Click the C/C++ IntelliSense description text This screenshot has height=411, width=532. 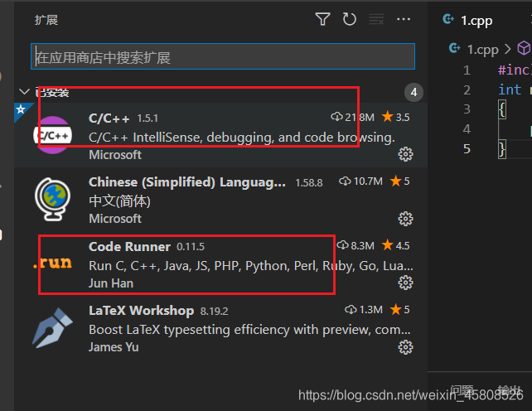[242, 138]
